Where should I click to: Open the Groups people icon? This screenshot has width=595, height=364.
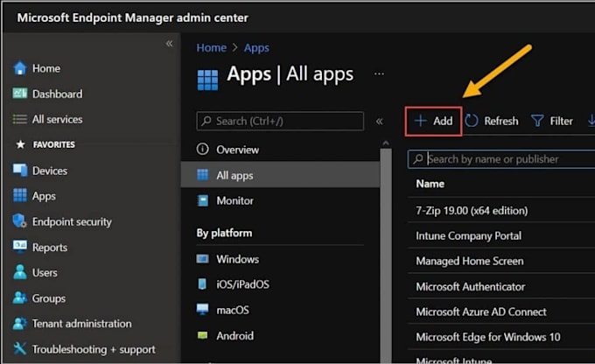20,298
